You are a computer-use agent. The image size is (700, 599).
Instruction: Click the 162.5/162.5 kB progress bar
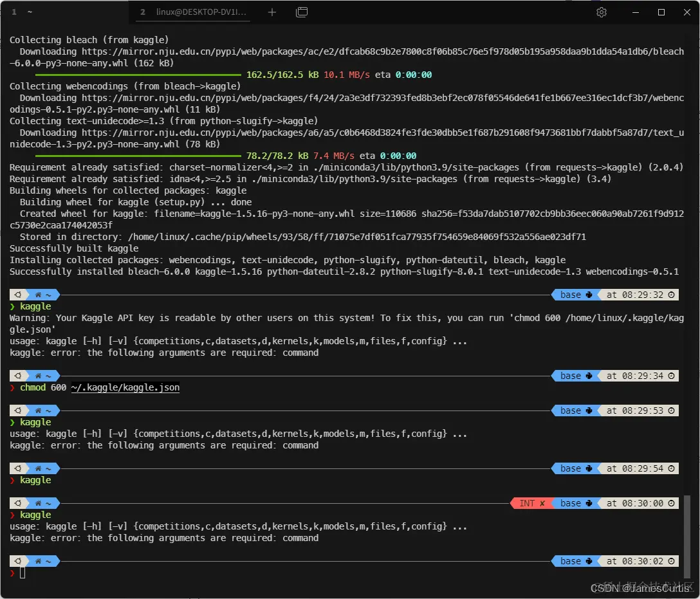pyautogui.click(x=138, y=75)
